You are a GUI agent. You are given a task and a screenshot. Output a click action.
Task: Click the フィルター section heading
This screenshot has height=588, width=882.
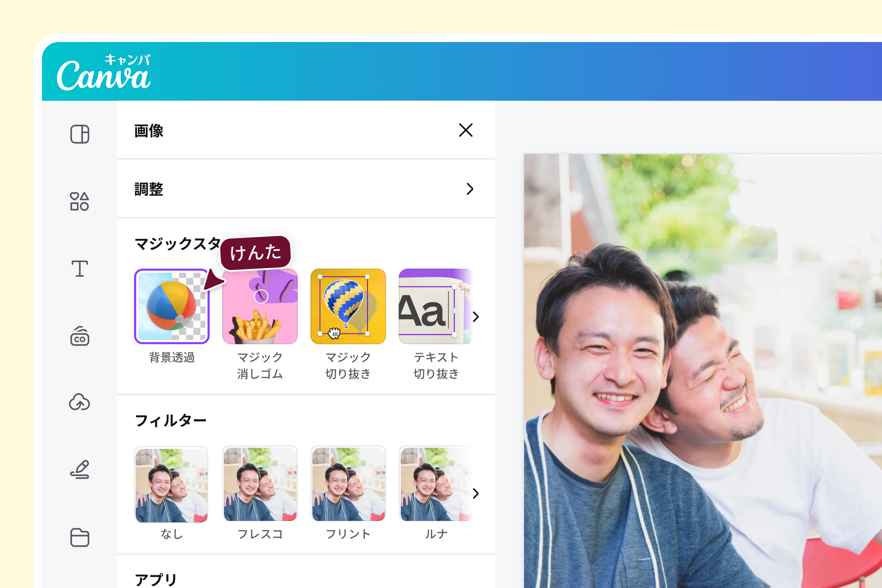171,420
